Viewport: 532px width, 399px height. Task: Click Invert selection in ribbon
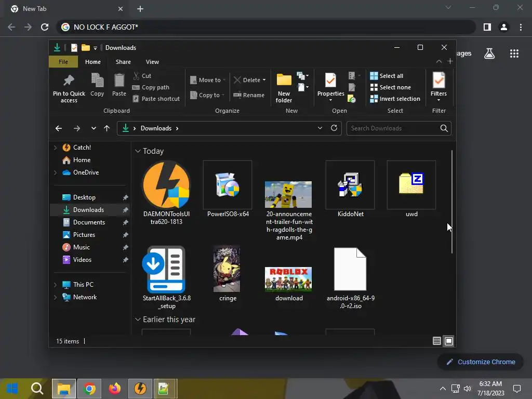[395, 99]
